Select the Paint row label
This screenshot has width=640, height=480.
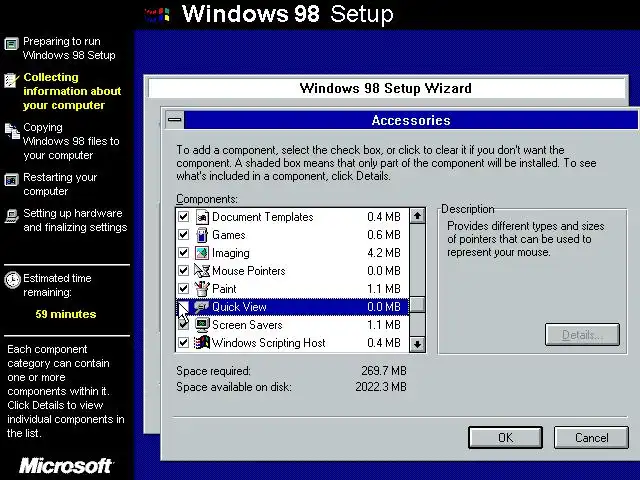click(x=224, y=289)
